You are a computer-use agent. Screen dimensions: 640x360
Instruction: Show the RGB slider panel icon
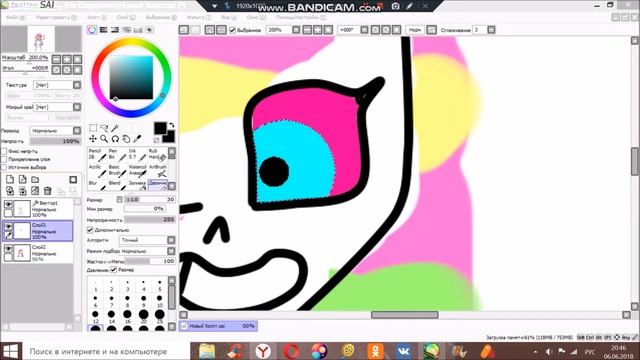[x=104, y=30]
